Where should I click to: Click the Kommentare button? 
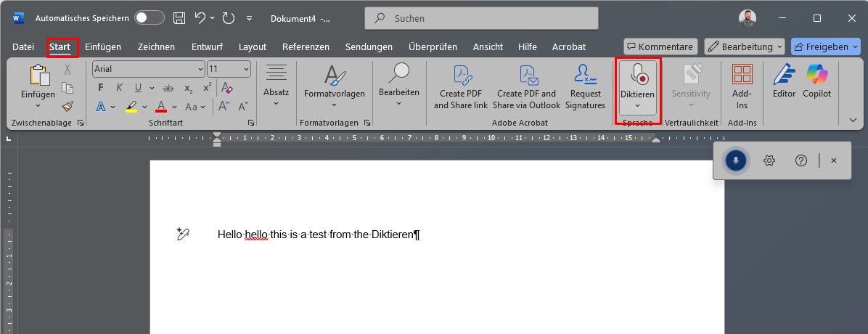[x=660, y=46]
